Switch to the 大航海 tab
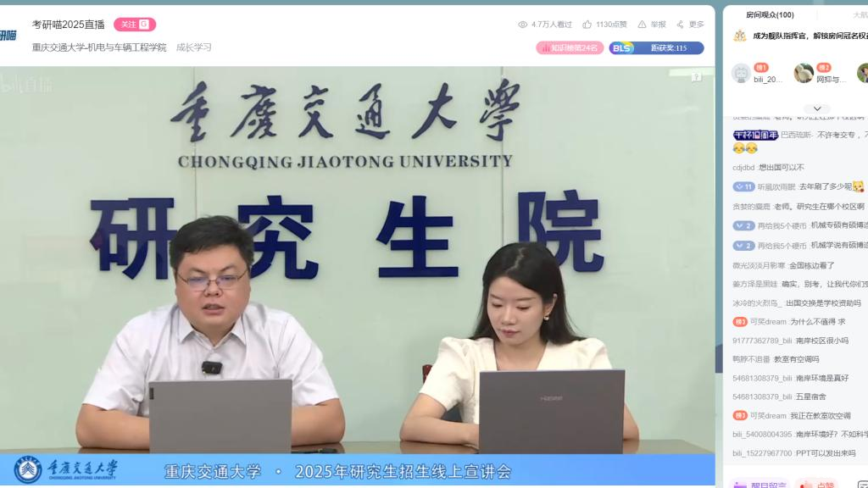Image resolution: width=868 pixels, height=488 pixels. 860,14
